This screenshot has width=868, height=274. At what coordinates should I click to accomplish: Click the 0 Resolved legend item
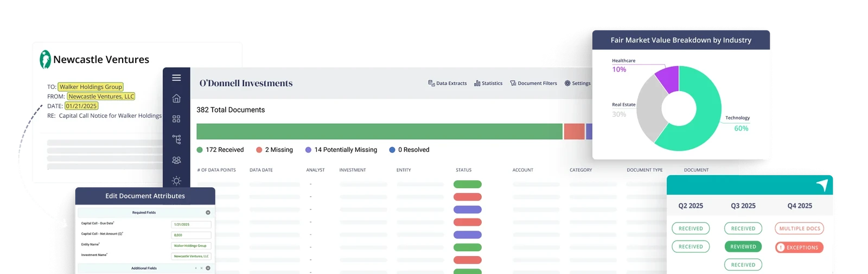point(410,150)
